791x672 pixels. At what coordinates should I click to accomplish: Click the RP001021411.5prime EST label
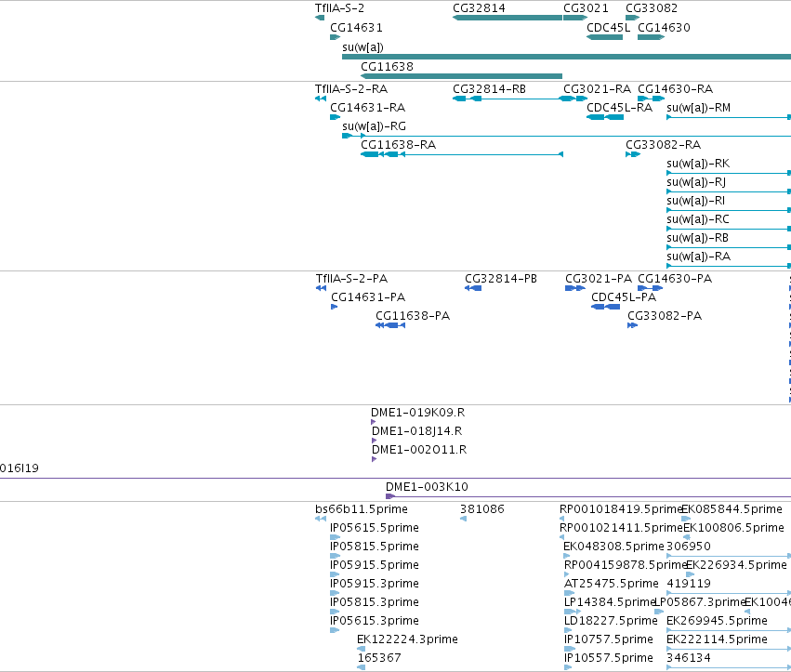click(621, 528)
